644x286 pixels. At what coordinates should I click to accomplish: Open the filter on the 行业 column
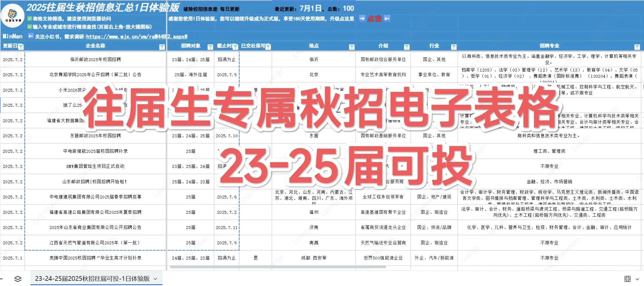(x=454, y=46)
